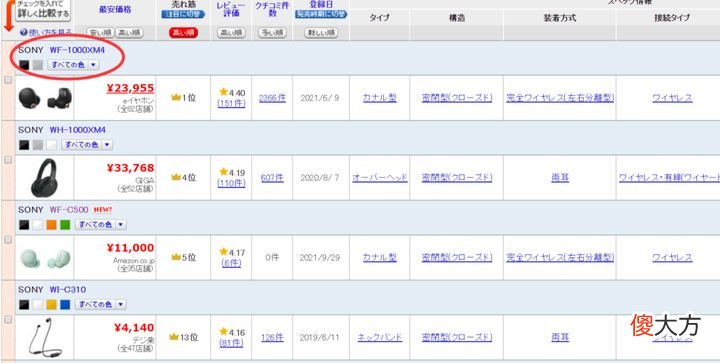720x363 pixels.
Task: Click the ネックバンド type link
Action: [380, 337]
